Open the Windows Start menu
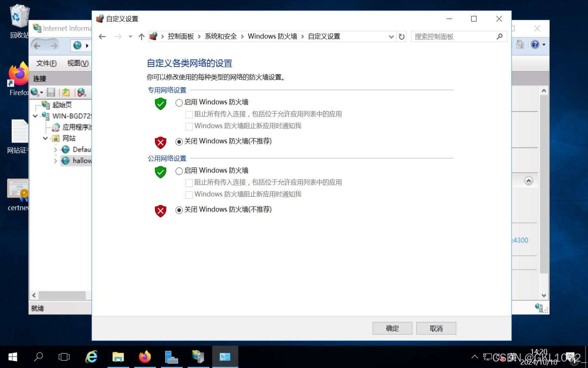The height and width of the screenshot is (368, 588). point(13,357)
